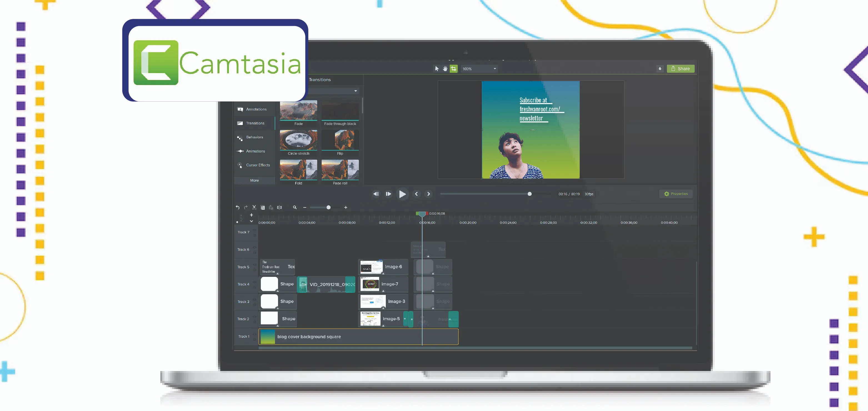Expand effects drawer on Image-3 clip
The width and height of the screenshot is (868, 411).
(383, 308)
